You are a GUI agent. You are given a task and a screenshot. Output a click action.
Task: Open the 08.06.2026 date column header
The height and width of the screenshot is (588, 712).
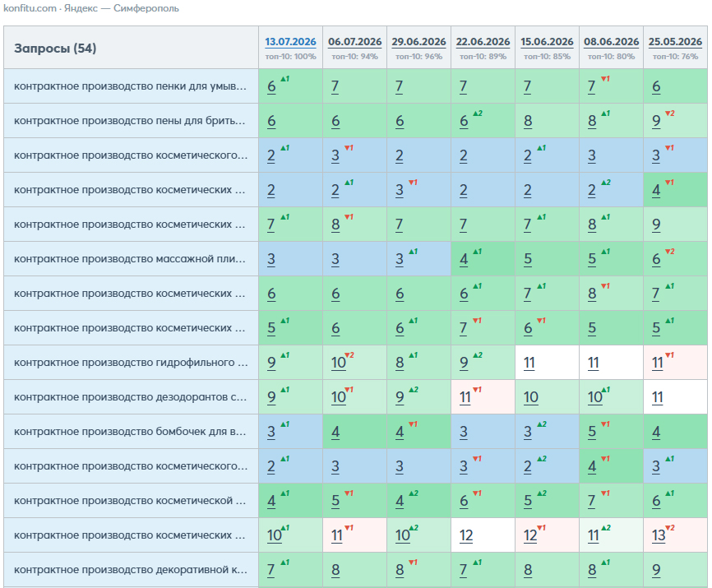point(611,42)
